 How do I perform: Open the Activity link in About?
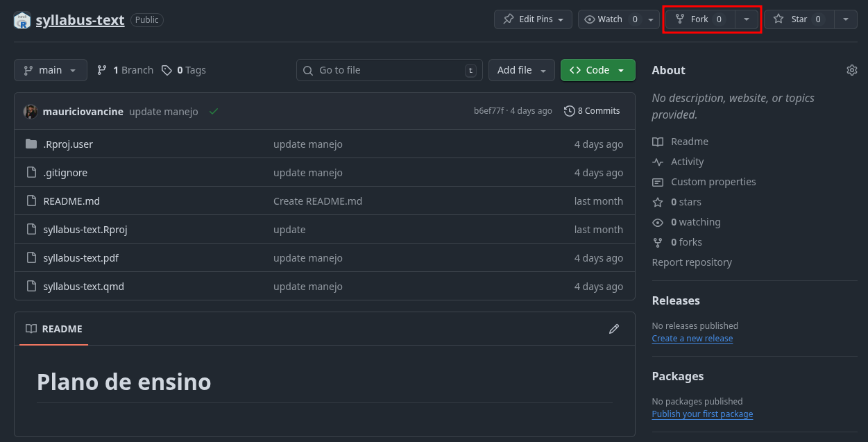coord(687,162)
